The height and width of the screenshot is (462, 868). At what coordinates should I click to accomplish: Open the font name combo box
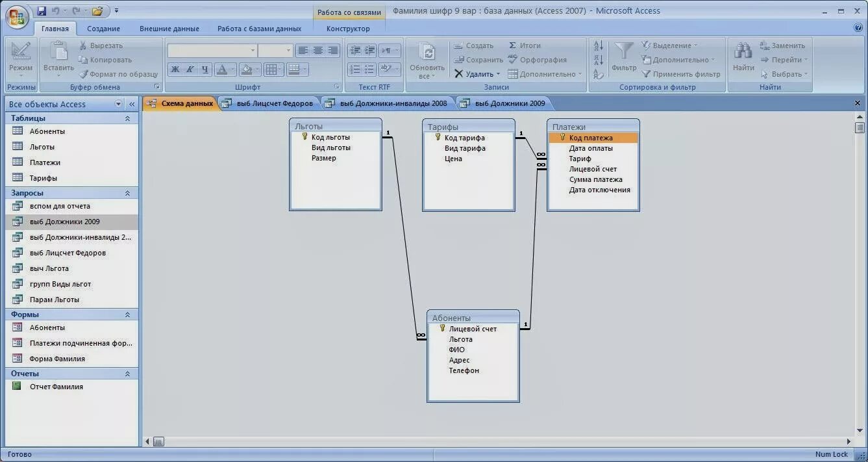212,51
